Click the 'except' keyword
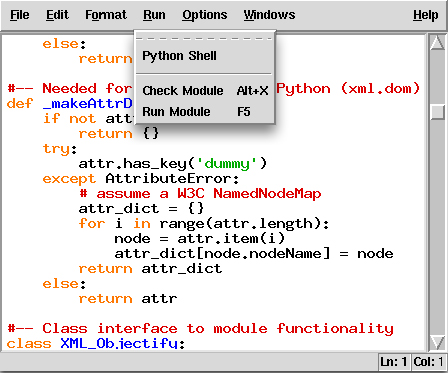 (x=69, y=179)
